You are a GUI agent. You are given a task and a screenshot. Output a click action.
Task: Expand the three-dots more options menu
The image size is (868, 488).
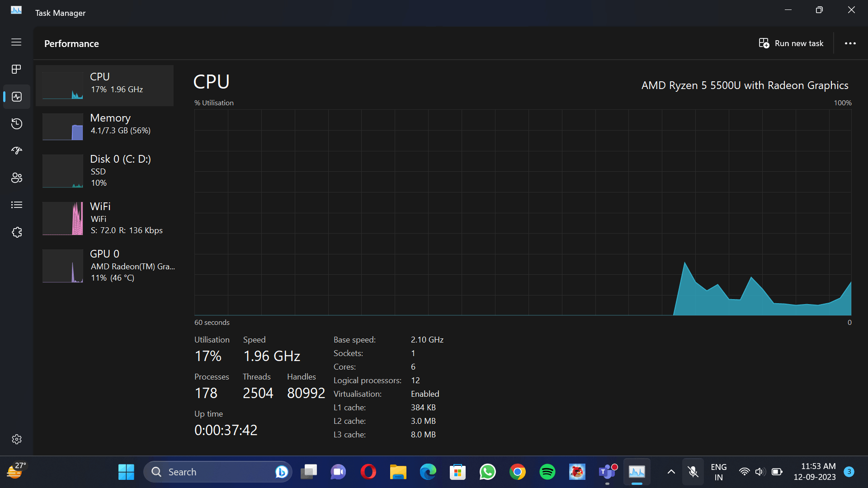point(850,43)
